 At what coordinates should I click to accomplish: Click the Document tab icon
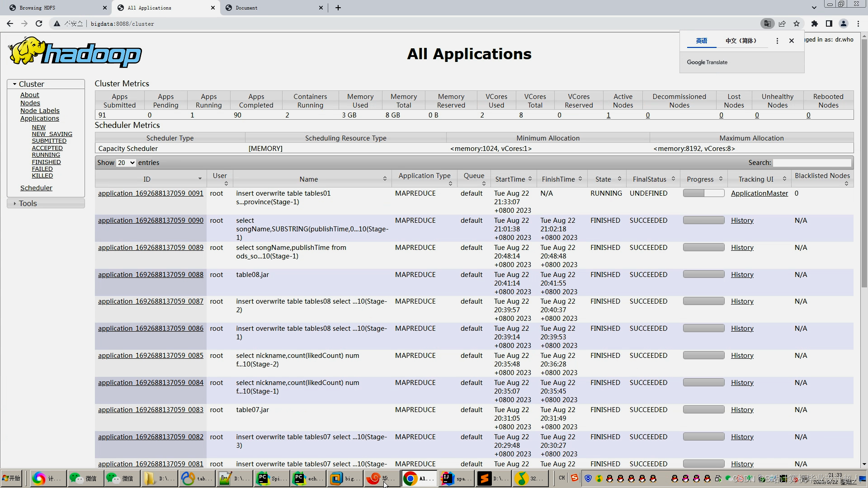[x=228, y=7]
